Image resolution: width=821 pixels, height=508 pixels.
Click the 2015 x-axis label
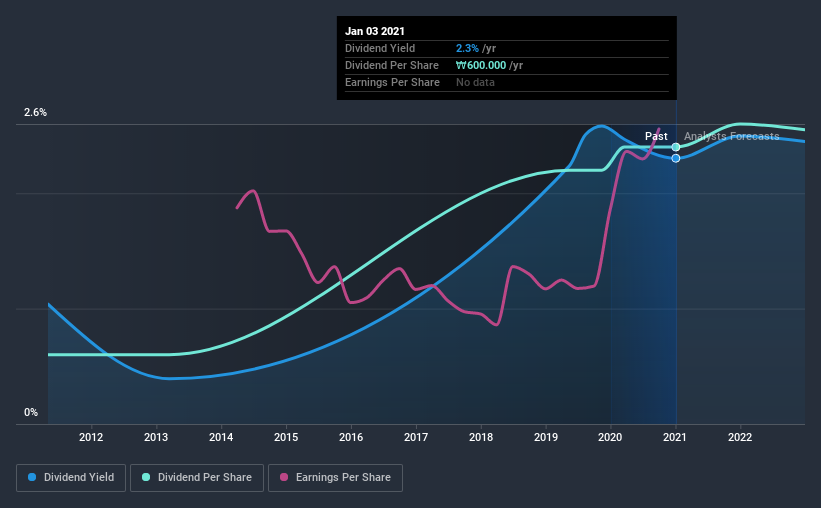pyautogui.click(x=286, y=437)
